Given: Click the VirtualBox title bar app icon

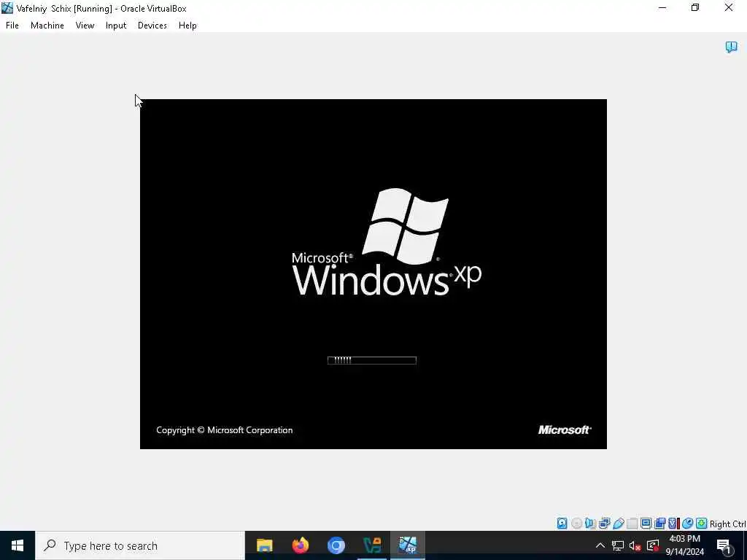Looking at the screenshot, I should pos(7,8).
